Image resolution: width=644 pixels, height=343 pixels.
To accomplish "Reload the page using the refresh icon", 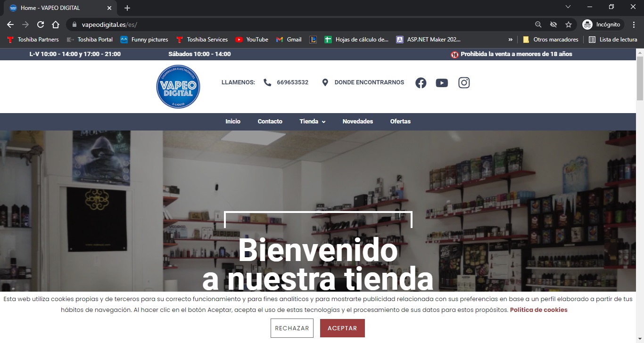I will coord(41,24).
